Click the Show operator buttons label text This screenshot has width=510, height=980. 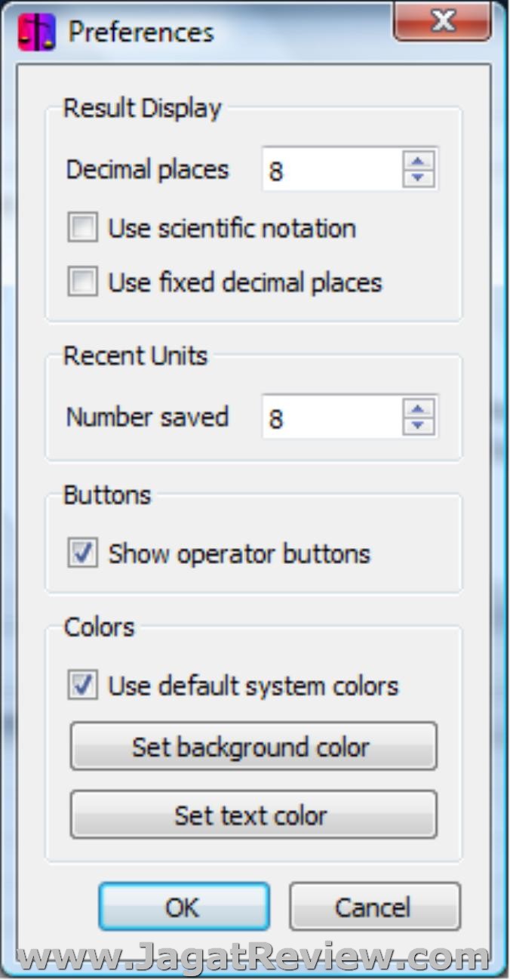(239, 553)
